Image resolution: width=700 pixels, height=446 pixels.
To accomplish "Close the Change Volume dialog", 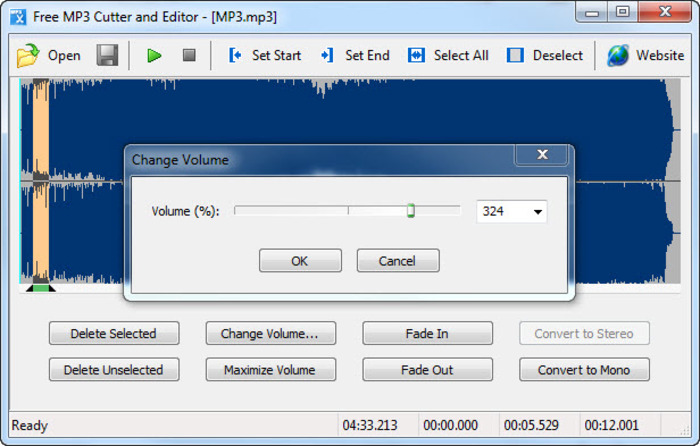I will coord(543,155).
